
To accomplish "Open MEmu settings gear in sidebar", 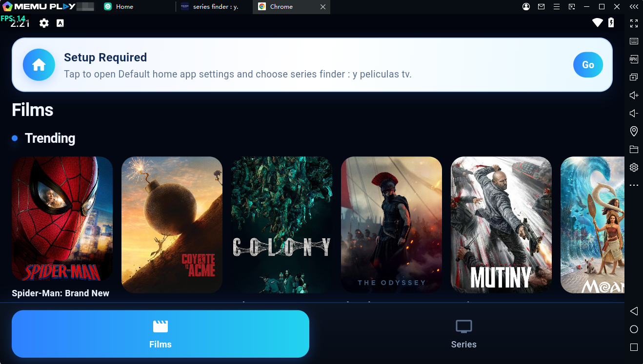I will coord(634,167).
